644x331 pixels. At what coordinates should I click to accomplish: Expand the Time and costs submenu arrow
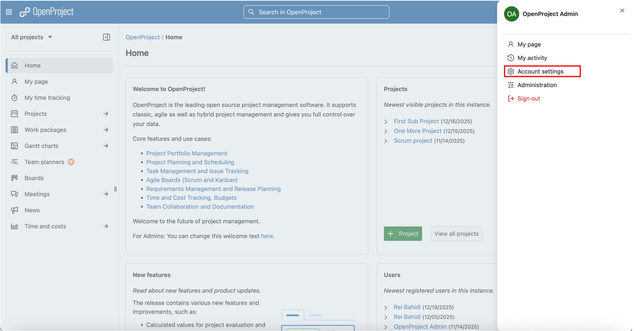[106, 227]
